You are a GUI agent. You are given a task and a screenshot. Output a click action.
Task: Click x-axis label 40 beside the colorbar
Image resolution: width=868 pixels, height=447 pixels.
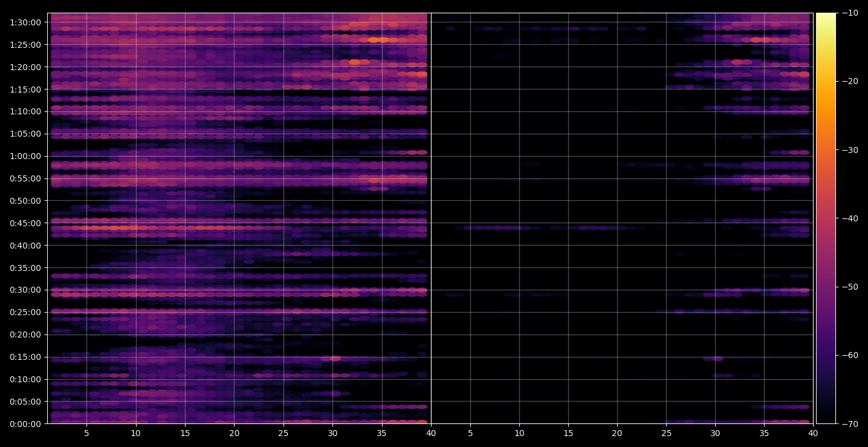pos(814,433)
